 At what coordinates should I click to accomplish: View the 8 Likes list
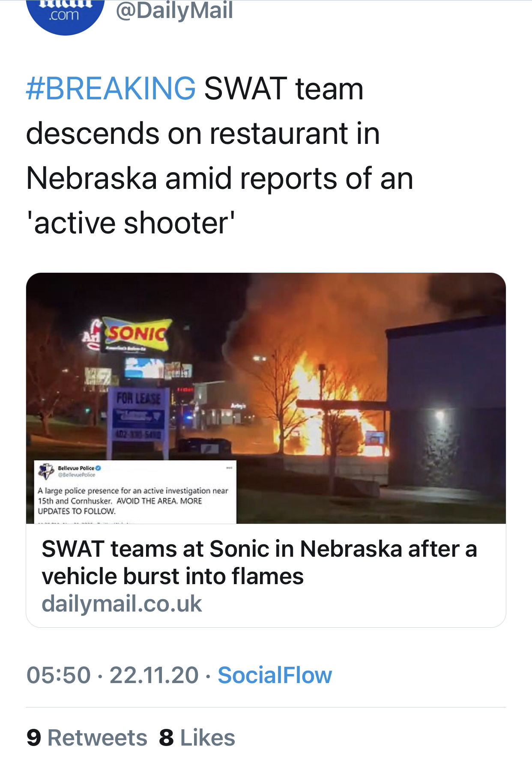coord(197,738)
